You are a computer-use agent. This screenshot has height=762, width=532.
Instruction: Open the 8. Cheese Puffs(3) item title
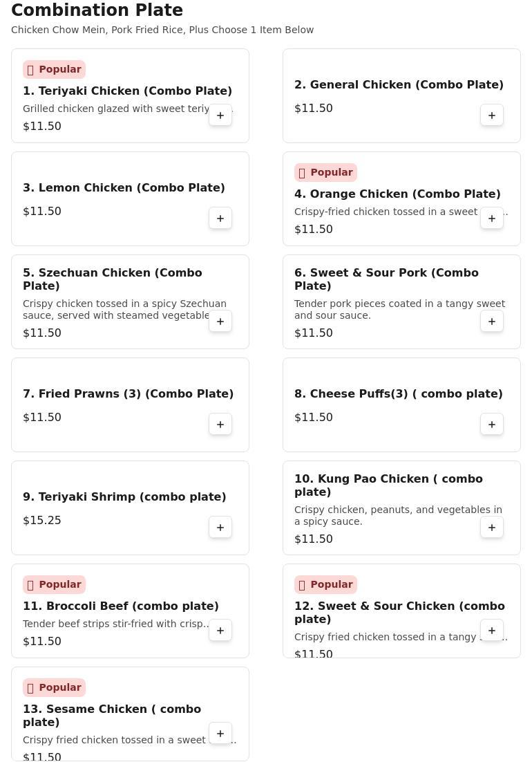[x=399, y=393]
